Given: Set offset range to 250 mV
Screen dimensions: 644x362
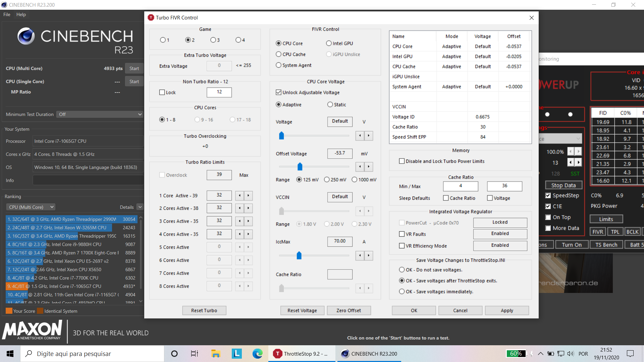Looking at the screenshot, I should tap(335, 180).
